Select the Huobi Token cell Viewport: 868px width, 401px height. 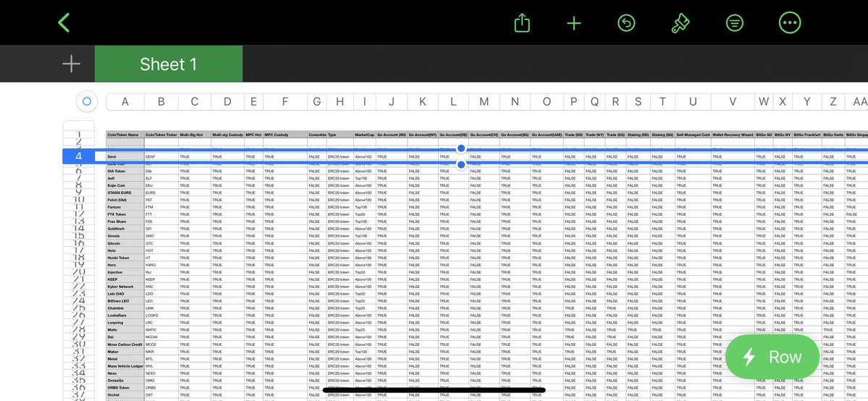(x=125, y=258)
